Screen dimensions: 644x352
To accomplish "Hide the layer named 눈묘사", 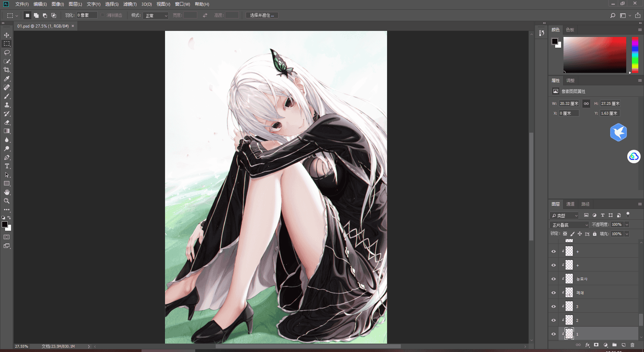I will [x=554, y=279].
